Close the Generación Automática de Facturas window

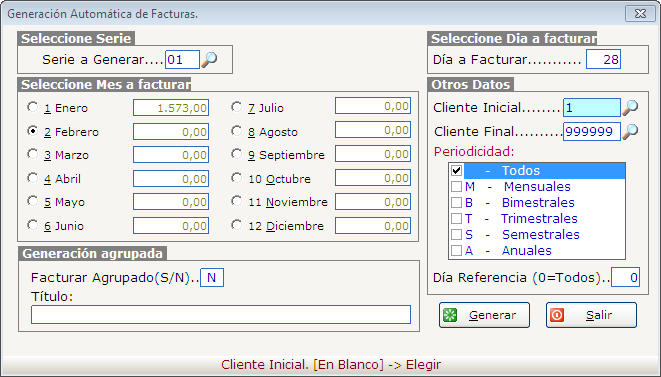(640, 13)
